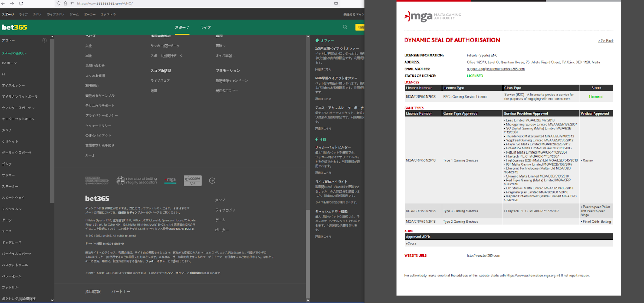
Task: Open お問い合わせ contact link
Action: pyautogui.click(x=95, y=66)
